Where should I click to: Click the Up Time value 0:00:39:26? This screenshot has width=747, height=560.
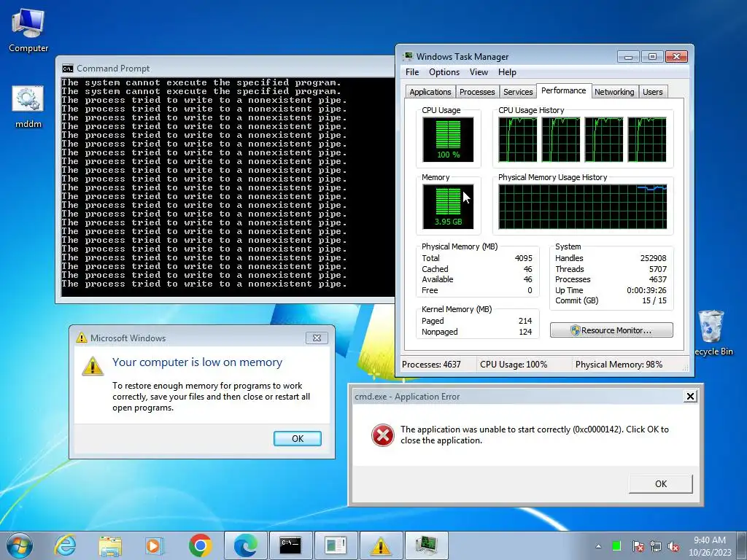point(646,290)
